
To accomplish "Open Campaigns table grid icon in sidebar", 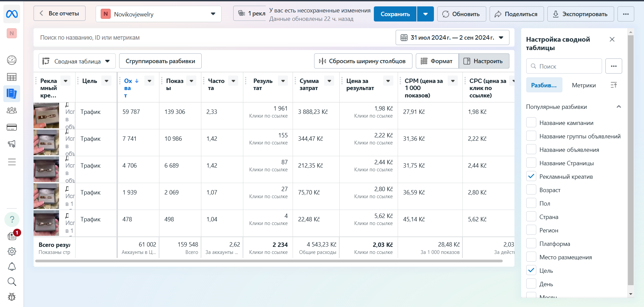I will coord(12,77).
